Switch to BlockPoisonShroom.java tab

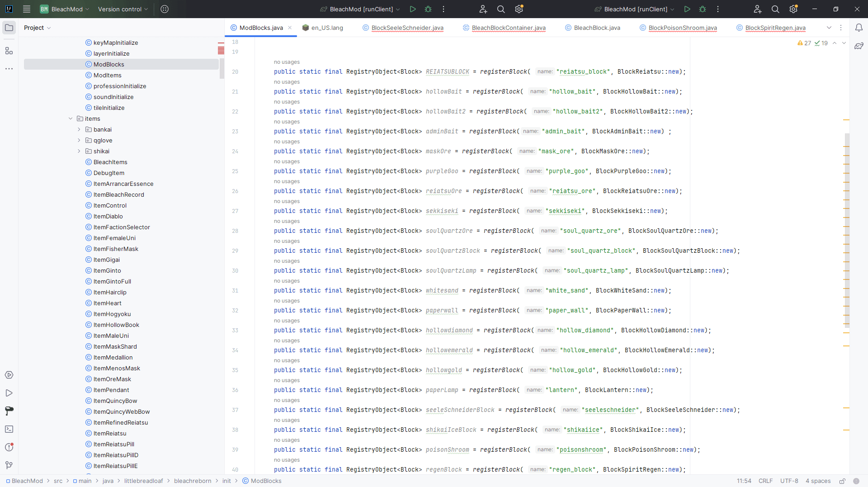point(678,28)
